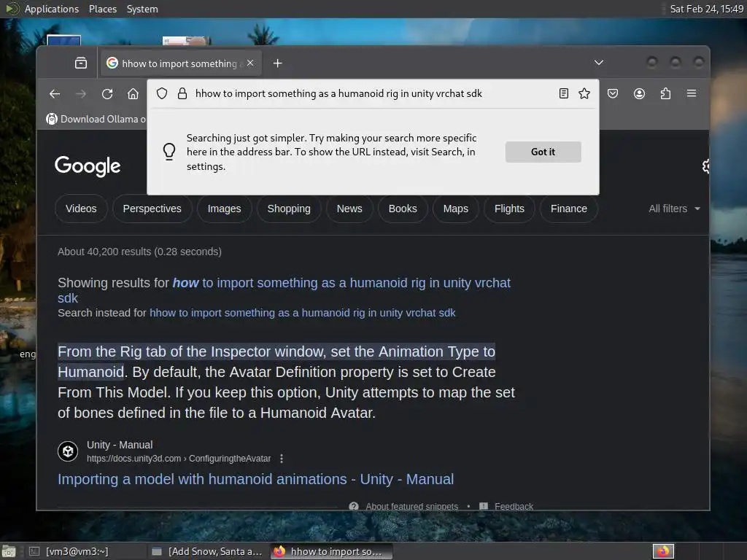The width and height of the screenshot is (747, 560).
Task: Click the Firefox icon in bottom panel tray
Action: (663, 551)
